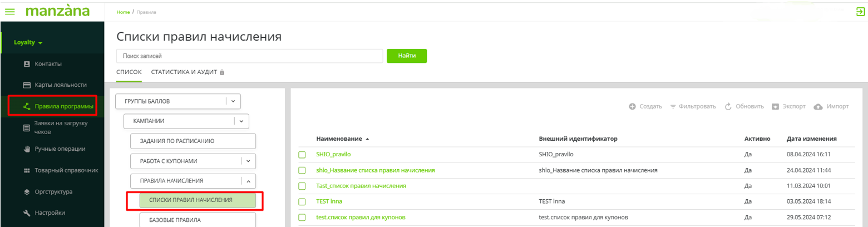The height and width of the screenshot is (227, 868).
Task: Open the test.список правил для купонов link
Action: tap(361, 217)
